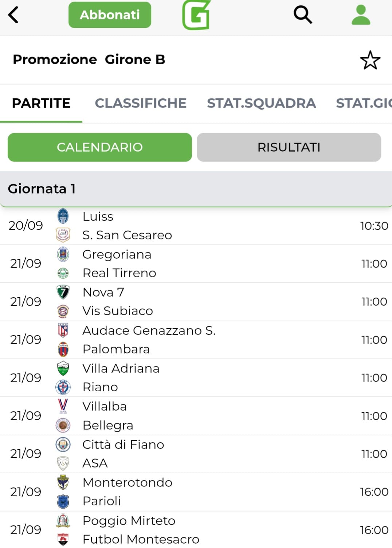Tap the back arrow icon
Image resolution: width=392 pixels, height=548 pixels.
click(13, 15)
